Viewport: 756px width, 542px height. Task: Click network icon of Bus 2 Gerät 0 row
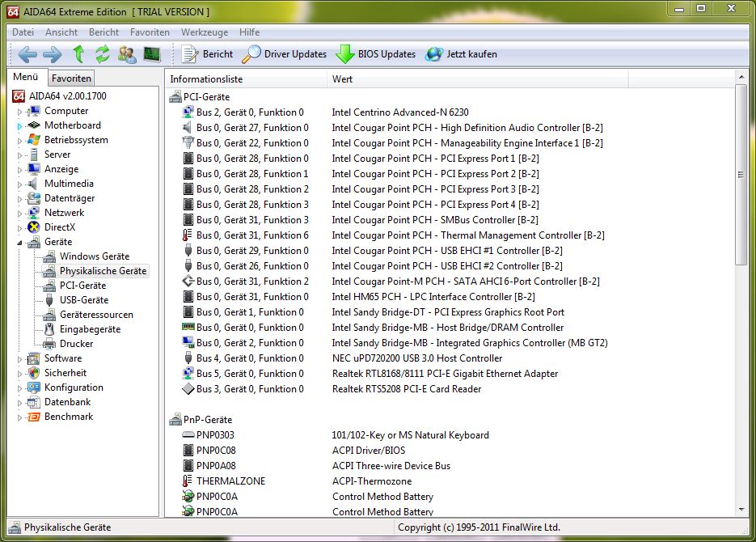pos(188,112)
